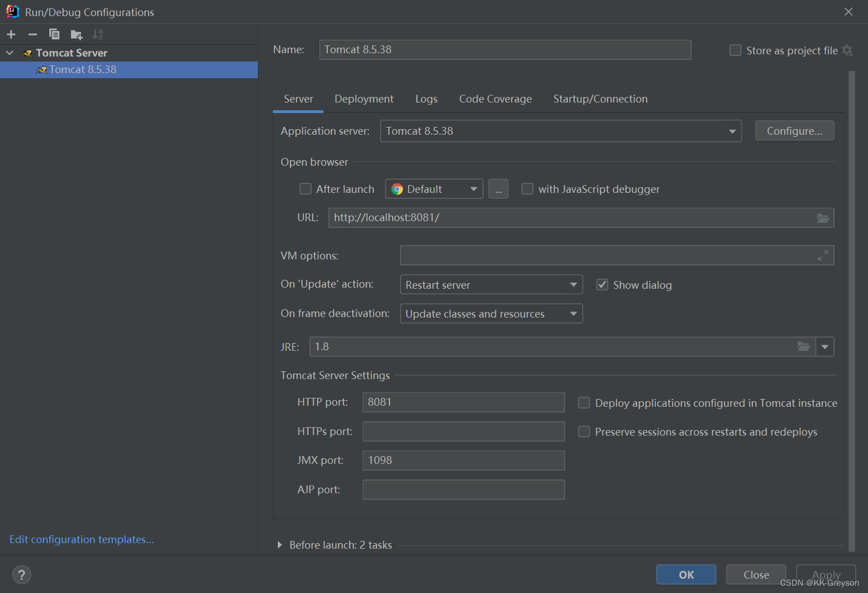Switch to the Server tab

pos(298,99)
